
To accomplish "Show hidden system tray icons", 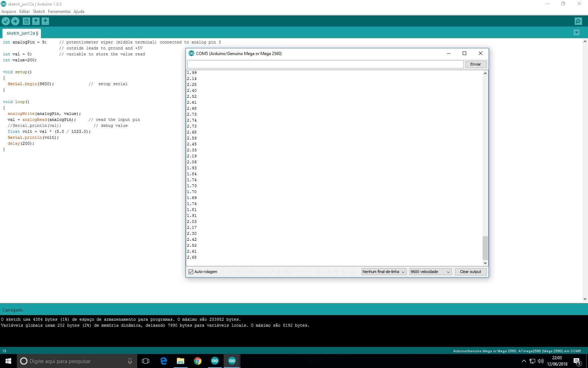I will coord(524,361).
